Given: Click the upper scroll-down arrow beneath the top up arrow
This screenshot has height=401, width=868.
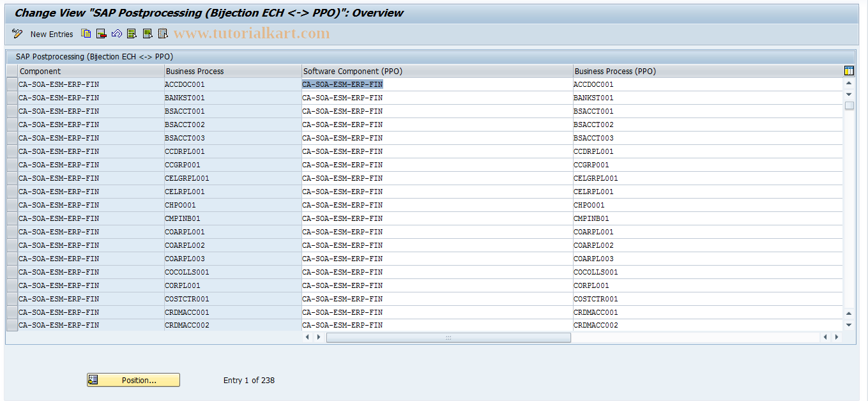Looking at the screenshot, I should click(849, 95).
